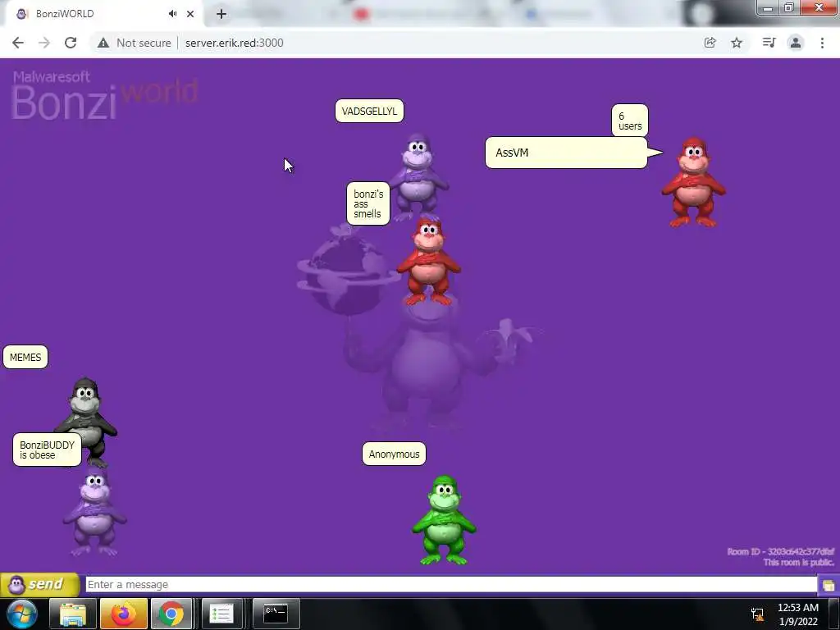Open the taskbar clock showing 12:53 AM
Image resolution: width=840 pixels, height=630 pixels.
click(797, 614)
